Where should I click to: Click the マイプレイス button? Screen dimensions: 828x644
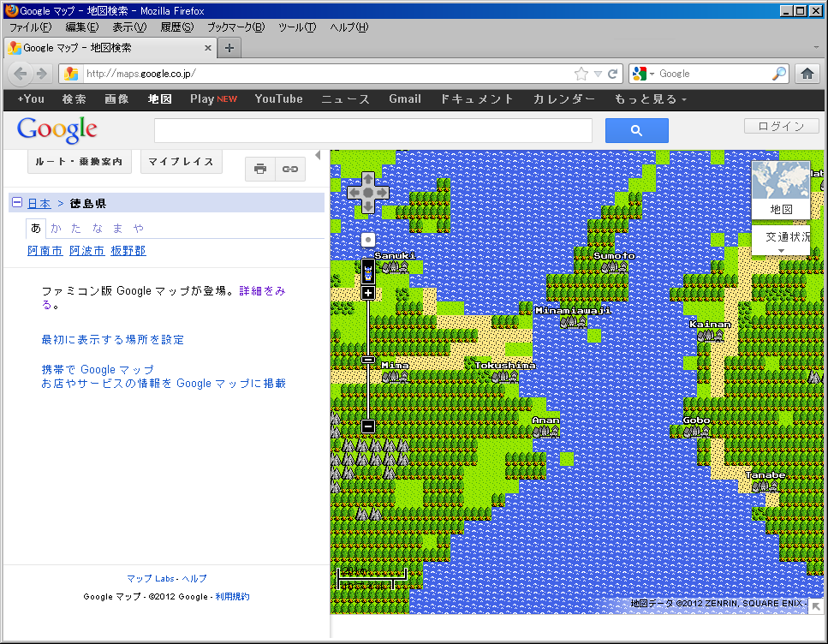click(x=182, y=162)
